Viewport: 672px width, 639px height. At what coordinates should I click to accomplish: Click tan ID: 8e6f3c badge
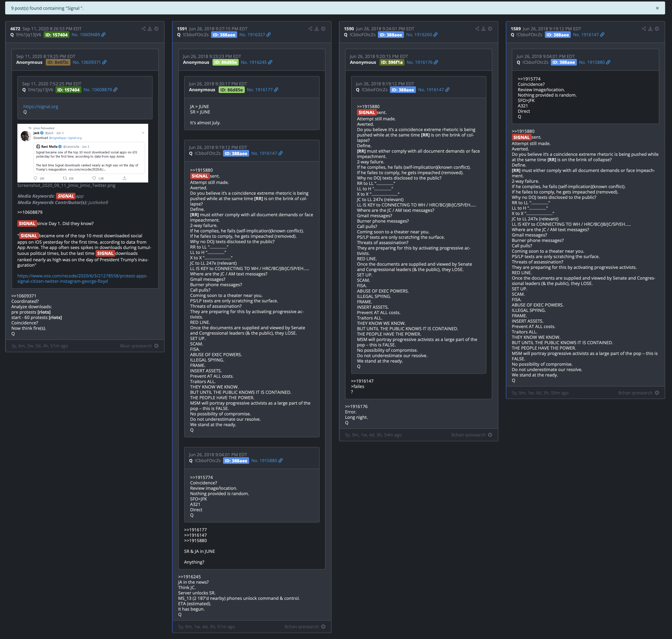pos(58,62)
